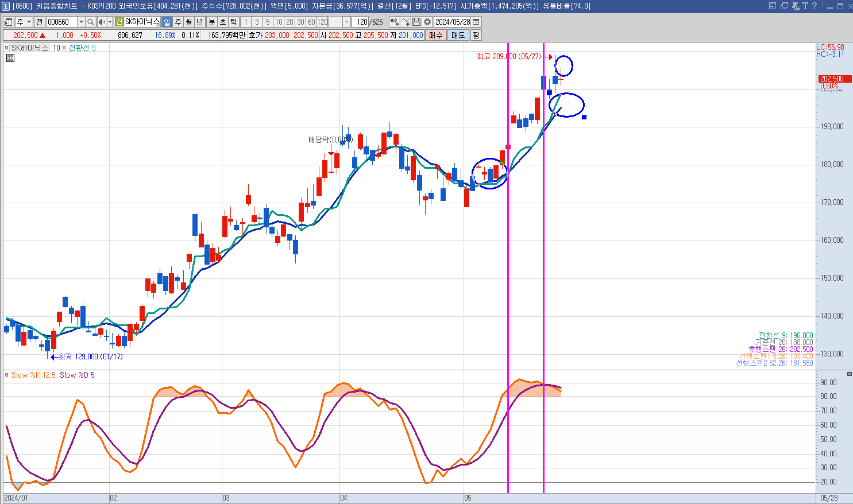Select the 분 minute period button

click(211, 22)
